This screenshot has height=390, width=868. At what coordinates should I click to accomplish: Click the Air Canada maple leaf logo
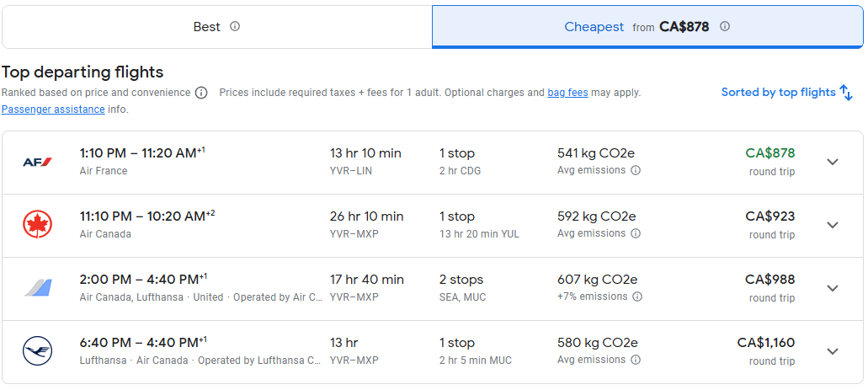click(37, 225)
